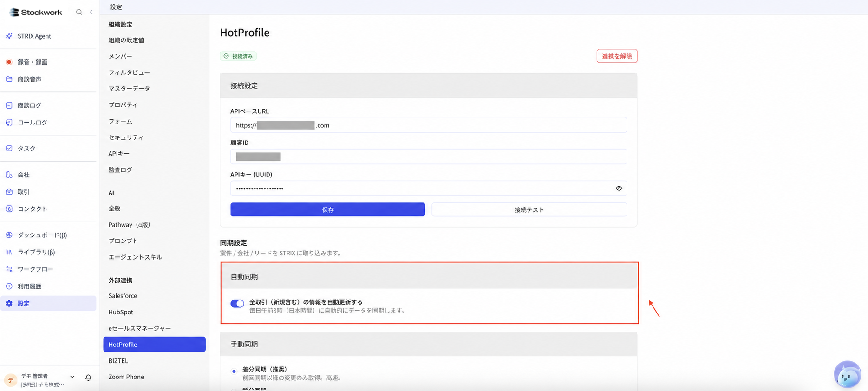
Task: Open APIキー settings page
Action: tap(119, 154)
